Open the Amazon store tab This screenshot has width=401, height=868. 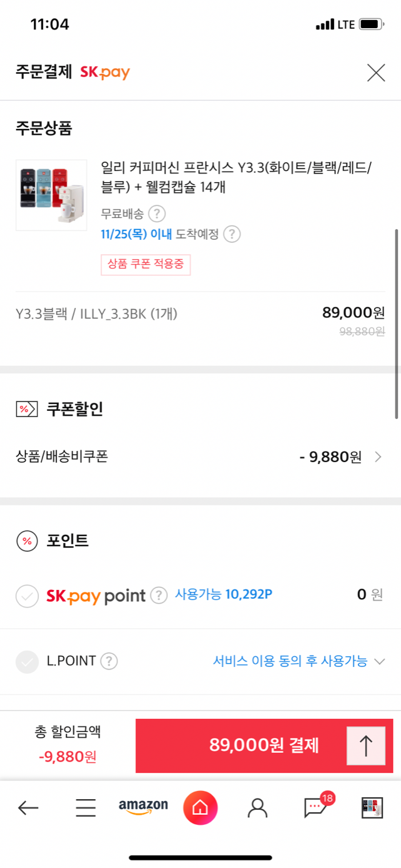[x=143, y=807]
